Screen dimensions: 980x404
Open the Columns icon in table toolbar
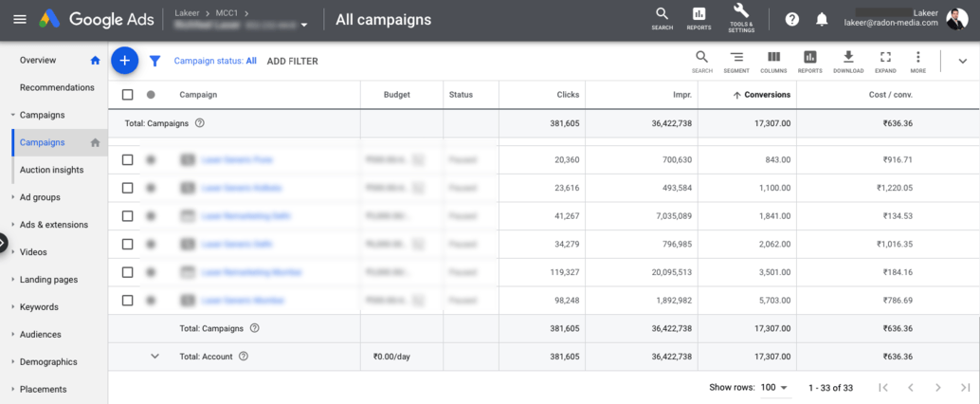point(773,61)
